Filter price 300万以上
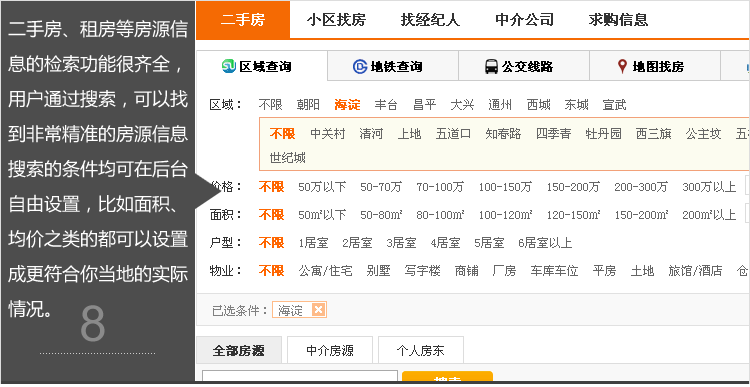 click(x=709, y=187)
